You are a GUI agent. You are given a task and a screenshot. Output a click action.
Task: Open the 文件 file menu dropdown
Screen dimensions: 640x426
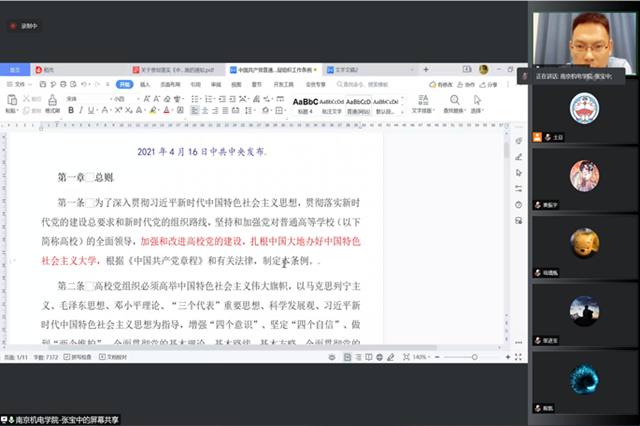[20, 85]
